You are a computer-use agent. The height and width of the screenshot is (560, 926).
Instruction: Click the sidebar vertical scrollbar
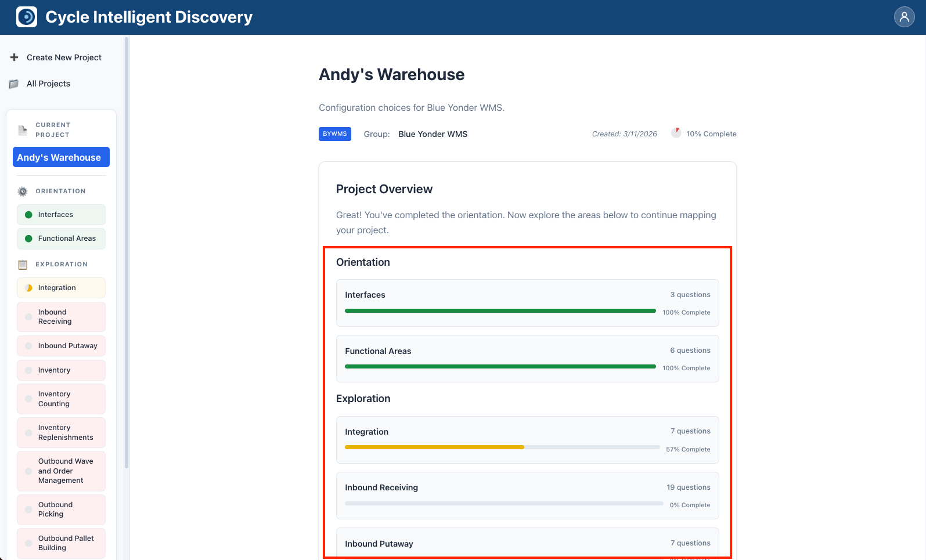pyautogui.click(x=127, y=252)
